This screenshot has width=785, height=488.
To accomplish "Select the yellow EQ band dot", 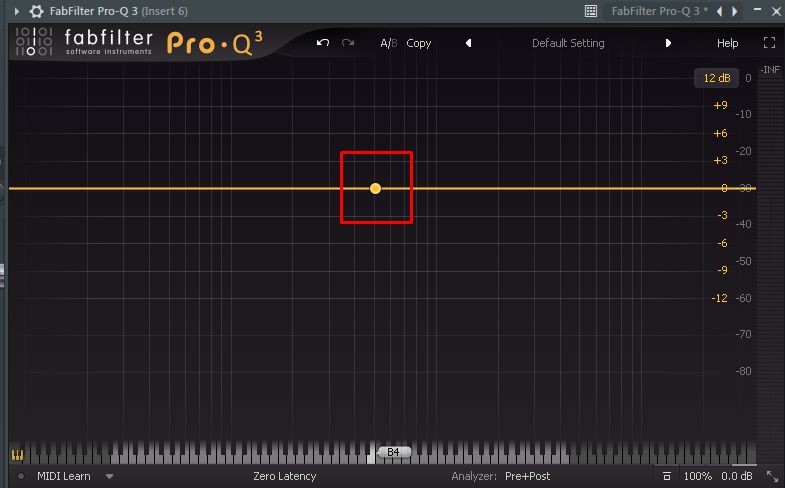I will (375, 189).
